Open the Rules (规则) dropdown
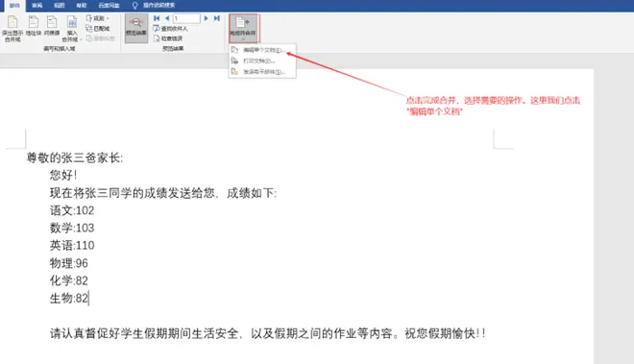 [97, 18]
